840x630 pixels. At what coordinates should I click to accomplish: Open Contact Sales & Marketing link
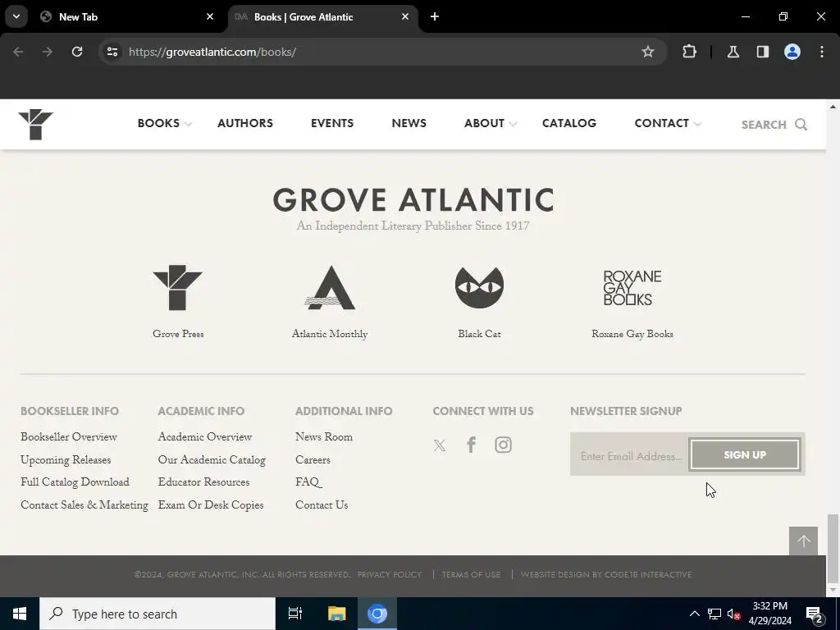click(84, 505)
